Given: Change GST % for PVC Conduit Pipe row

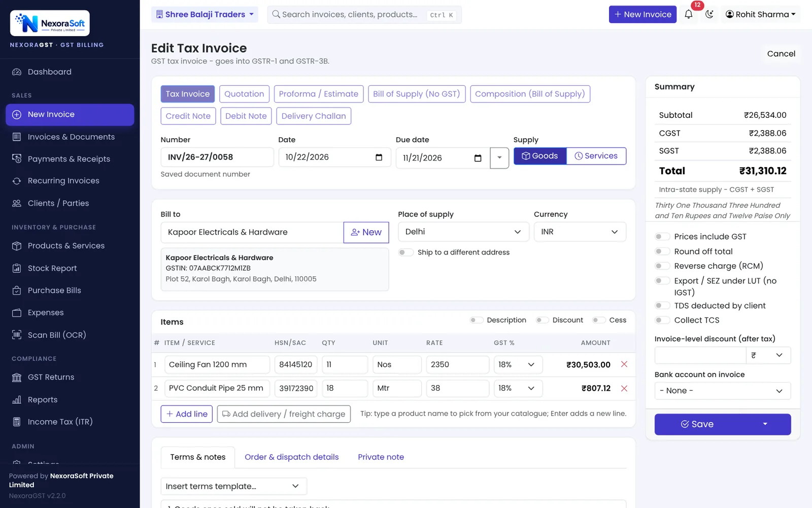Looking at the screenshot, I should click(x=518, y=388).
